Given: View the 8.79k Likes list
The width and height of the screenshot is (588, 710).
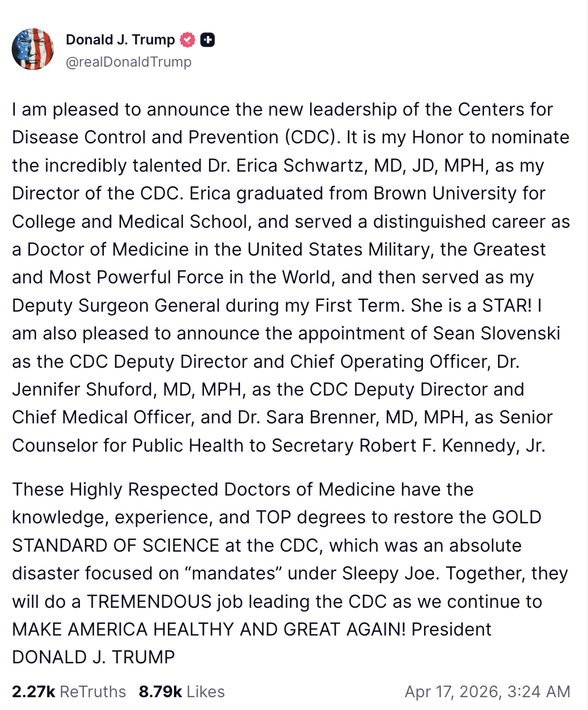Looking at the screenshot, I should click(x=182, y=692).
